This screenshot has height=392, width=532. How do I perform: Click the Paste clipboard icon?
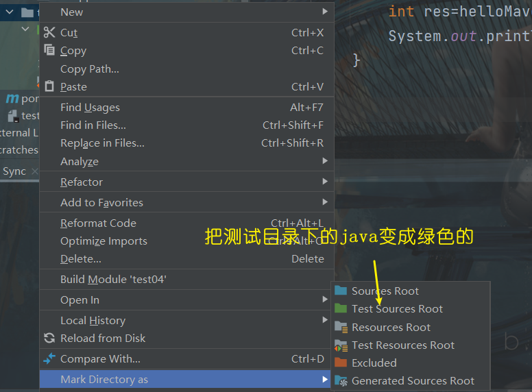coord(49,86)
